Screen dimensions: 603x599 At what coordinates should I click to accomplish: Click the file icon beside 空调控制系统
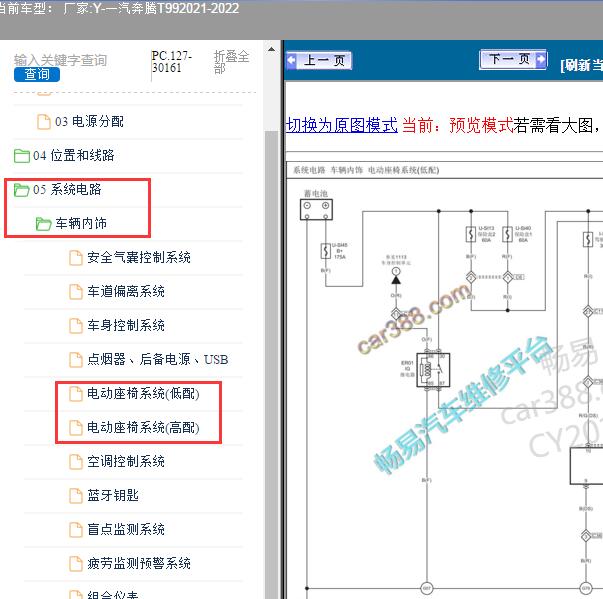click(76, 462)
